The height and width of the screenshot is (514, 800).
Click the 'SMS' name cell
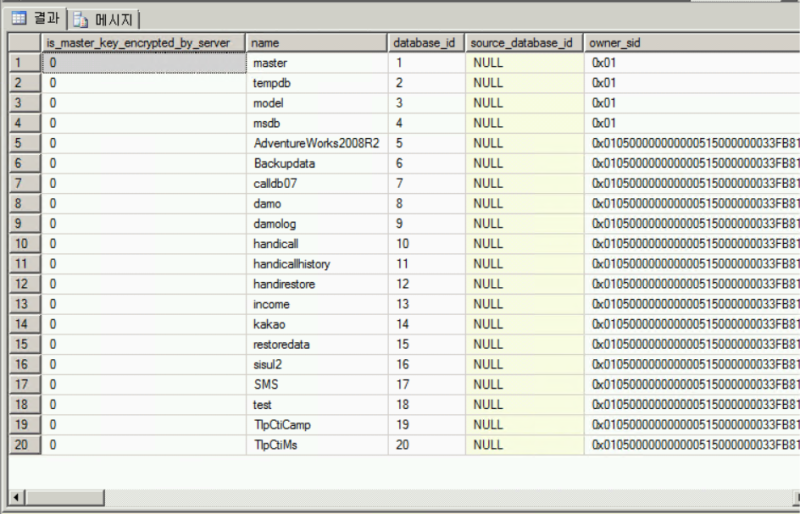tap(317, 384)
